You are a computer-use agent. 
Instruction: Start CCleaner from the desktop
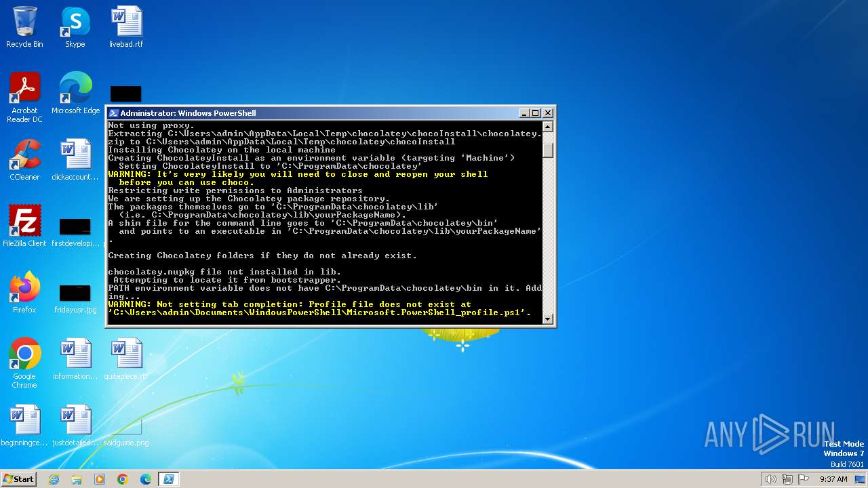click(24, 160)
